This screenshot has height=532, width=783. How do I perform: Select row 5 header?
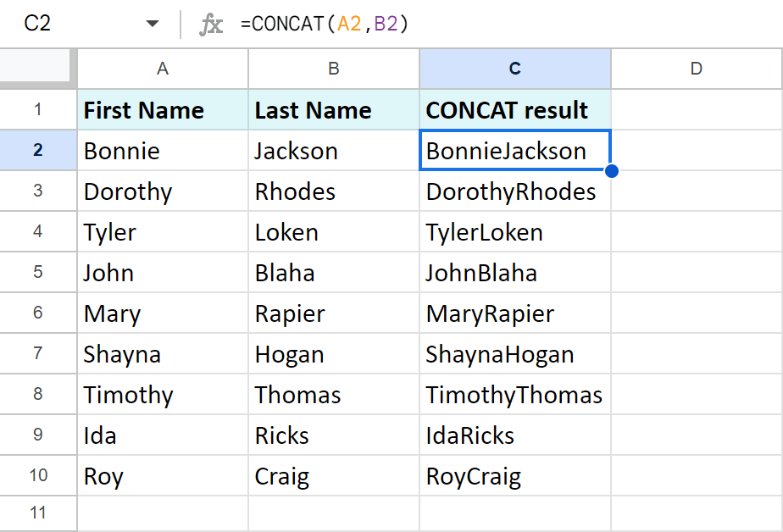[37, 273]
